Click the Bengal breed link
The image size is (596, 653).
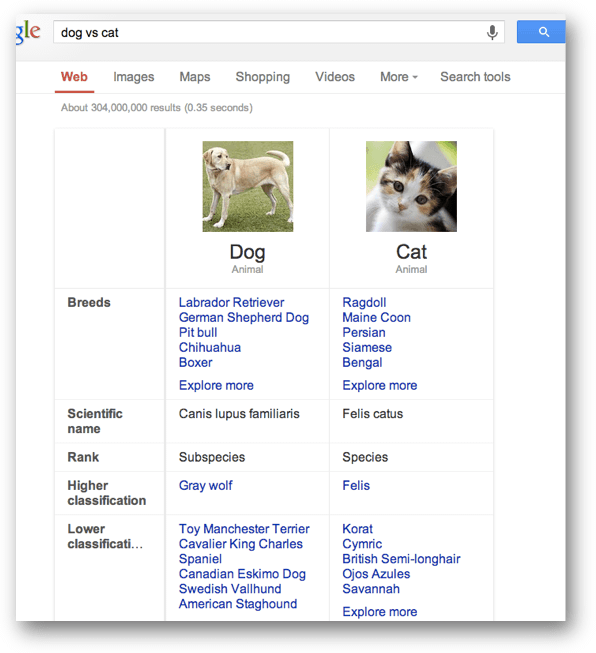coord(362,362)
